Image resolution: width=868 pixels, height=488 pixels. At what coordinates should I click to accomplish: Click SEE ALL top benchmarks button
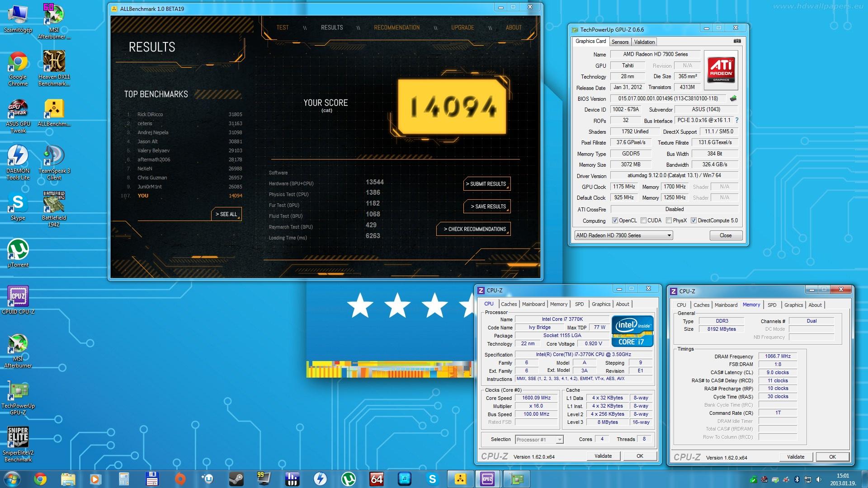point(226,214)
